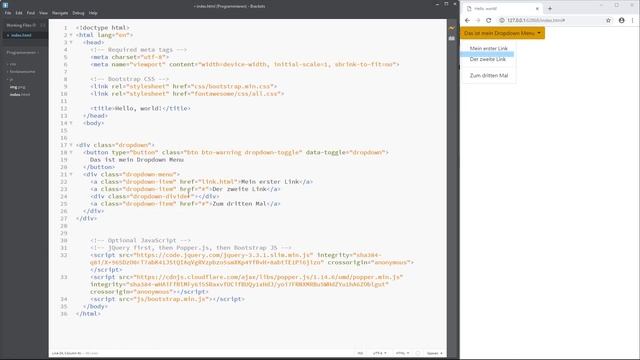The image size is (640, 360).
Task: Collapse the body fold arrow on line 14
Action: [x=71, y=123]
